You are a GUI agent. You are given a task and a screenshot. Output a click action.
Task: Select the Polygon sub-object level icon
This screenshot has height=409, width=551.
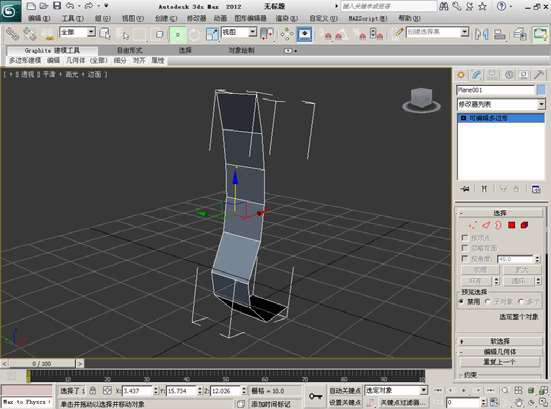click(511, 225)
